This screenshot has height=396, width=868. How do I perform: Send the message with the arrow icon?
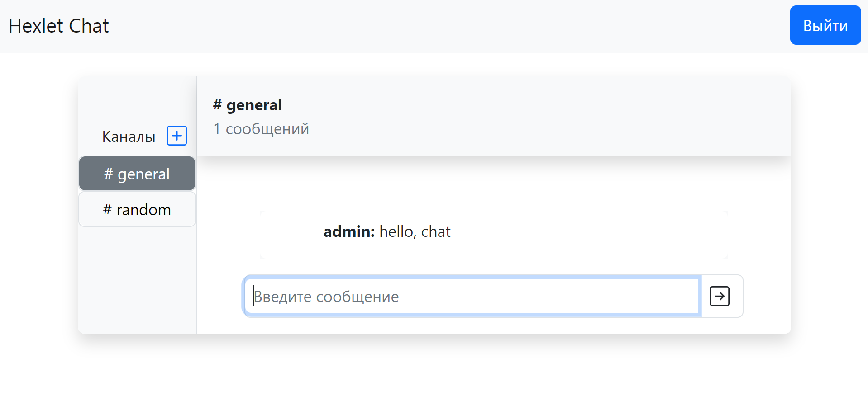click(719, 297)
